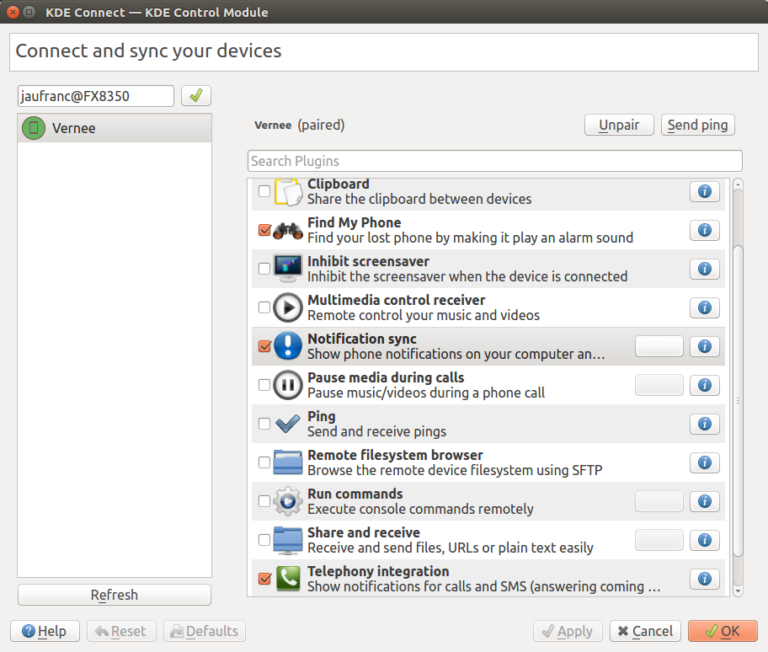Open info for Share and receive plugin

[704, 540]
